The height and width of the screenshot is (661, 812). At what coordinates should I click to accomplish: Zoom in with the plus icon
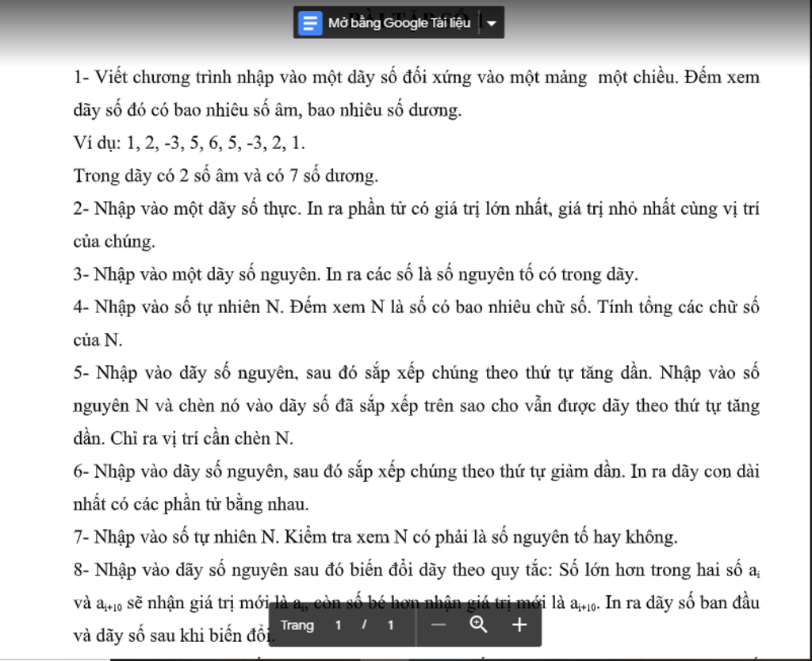[519, 625]
